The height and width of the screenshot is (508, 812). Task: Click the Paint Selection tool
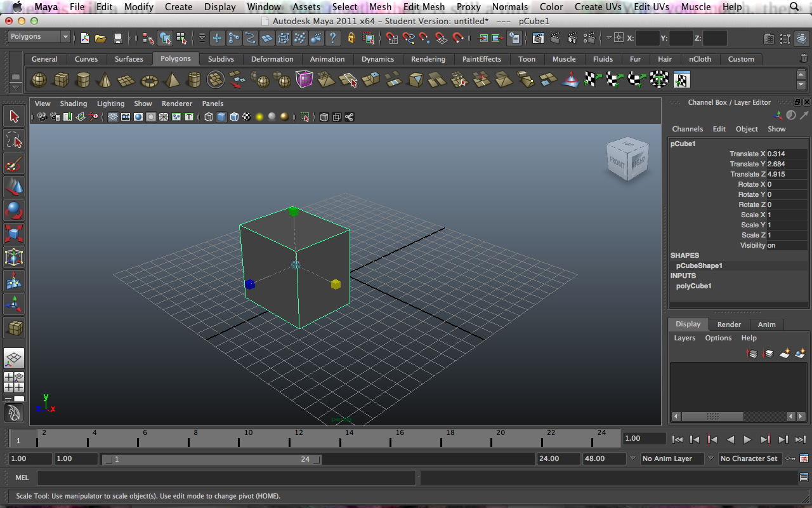14,164
